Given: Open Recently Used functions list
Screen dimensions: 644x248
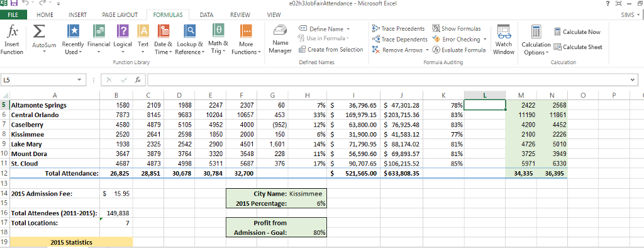Looking at the screenshot, I should point(73,40).
